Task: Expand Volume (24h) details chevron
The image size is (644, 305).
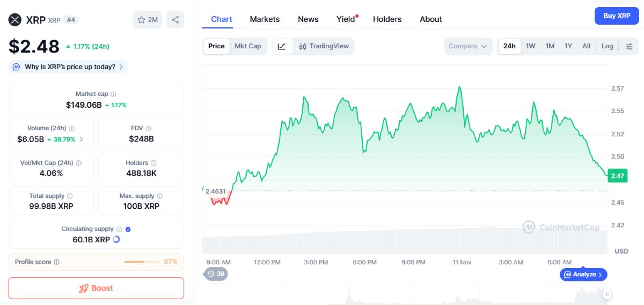Action: pos(82,139)
